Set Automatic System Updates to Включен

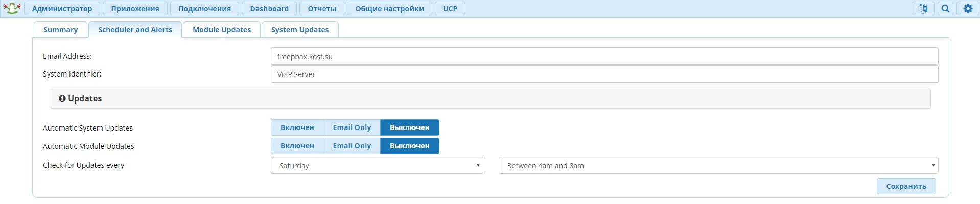coord(297,127)
